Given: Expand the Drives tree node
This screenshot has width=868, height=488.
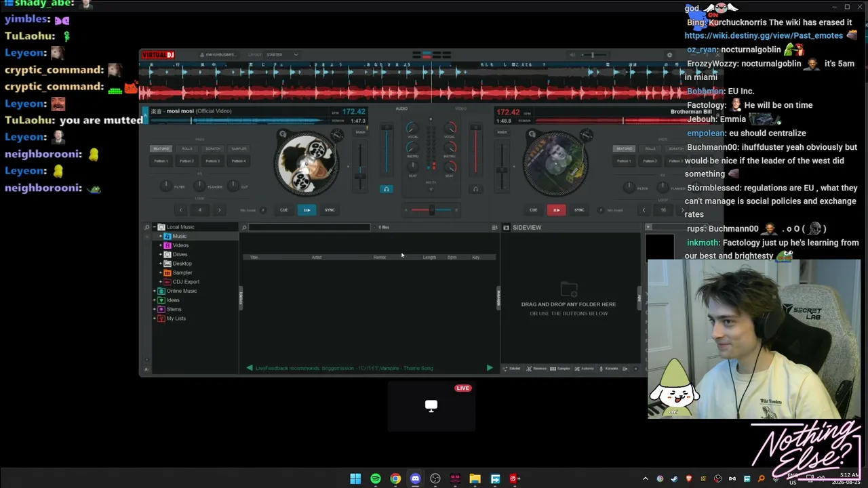Looking at the screenshot, I should pos(161,254).
